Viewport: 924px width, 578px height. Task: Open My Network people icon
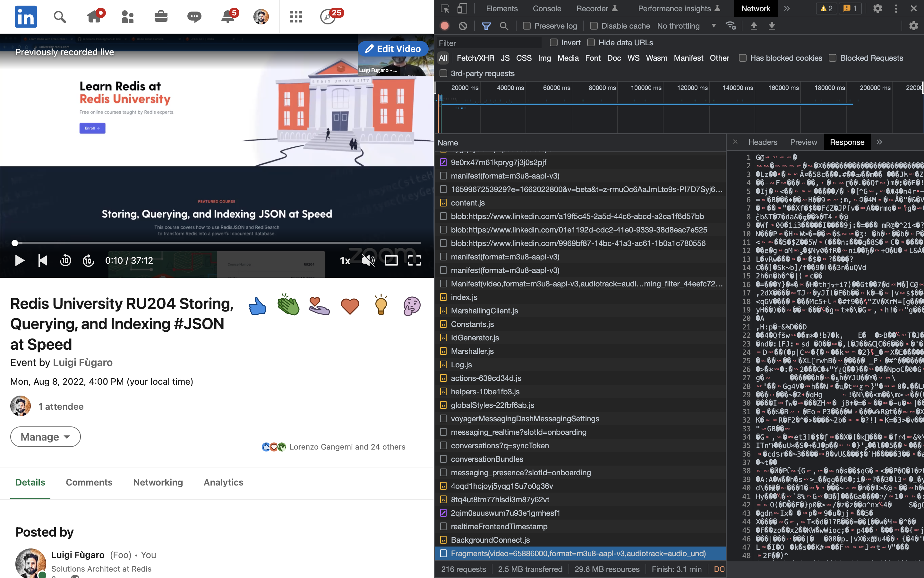(127, 16)
